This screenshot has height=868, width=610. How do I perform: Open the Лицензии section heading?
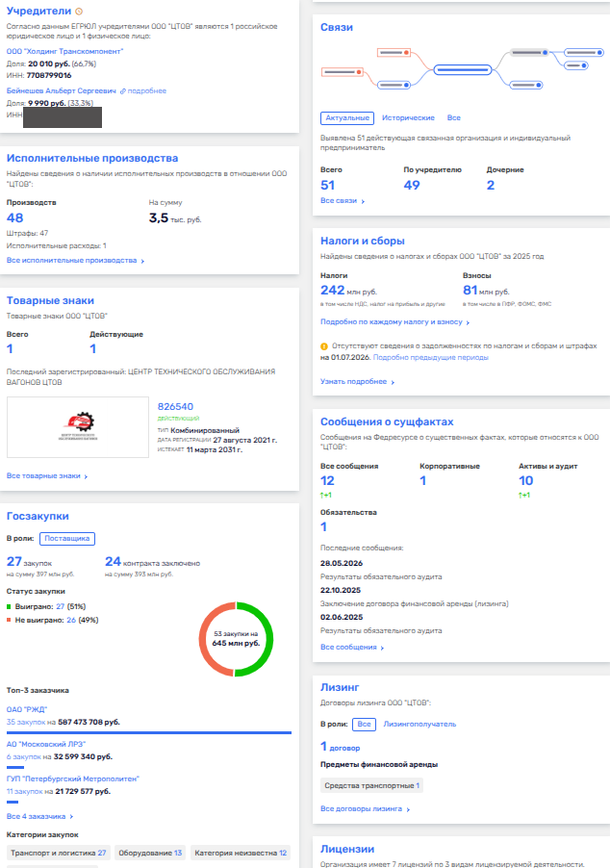(347, 849)
